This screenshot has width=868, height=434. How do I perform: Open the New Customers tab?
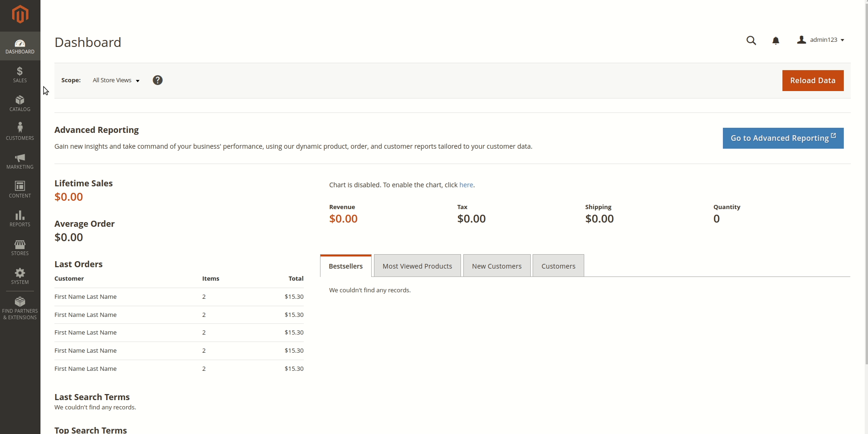pyautogui.click(x=496, y=266)
